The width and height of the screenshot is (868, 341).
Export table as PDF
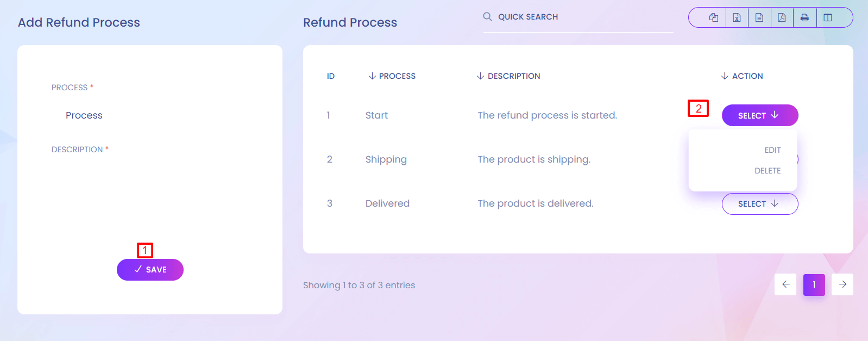[782, 17]
